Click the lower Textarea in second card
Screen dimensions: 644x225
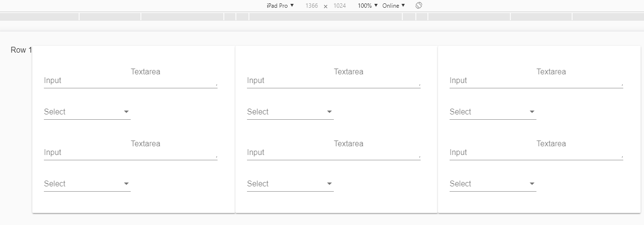point(377,150)
